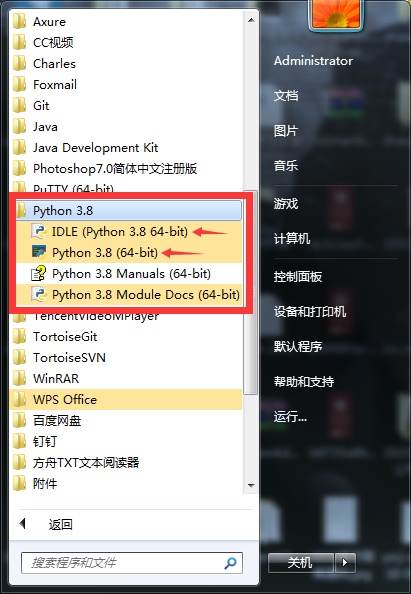Expand the Java Development Kit folder
Viewport: 411px width, 594px height.
[126, 147]
